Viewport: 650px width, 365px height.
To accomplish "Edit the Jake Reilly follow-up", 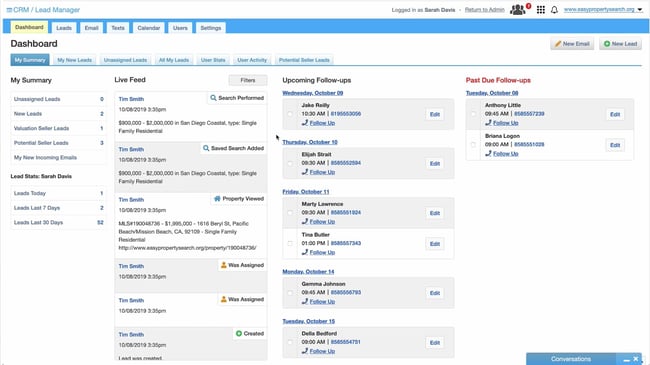I will click(x=434, y=114).
